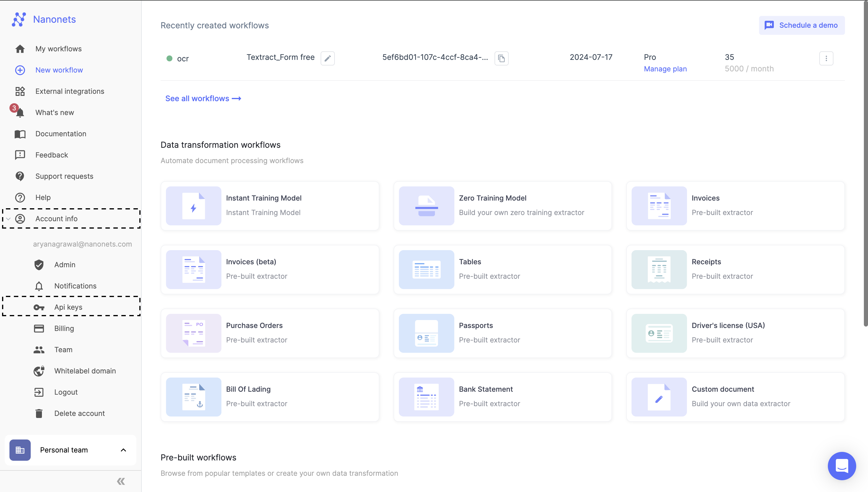The width and height of the screenshot is (868, 492).
Task: Click the Delete account trash icon
Action: [x=39, y=413]
